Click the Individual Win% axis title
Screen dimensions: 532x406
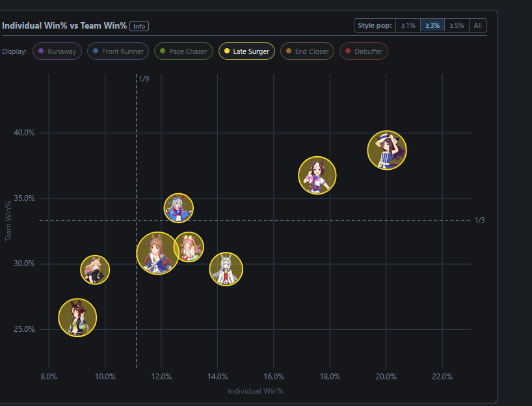[x=255, y=391]
